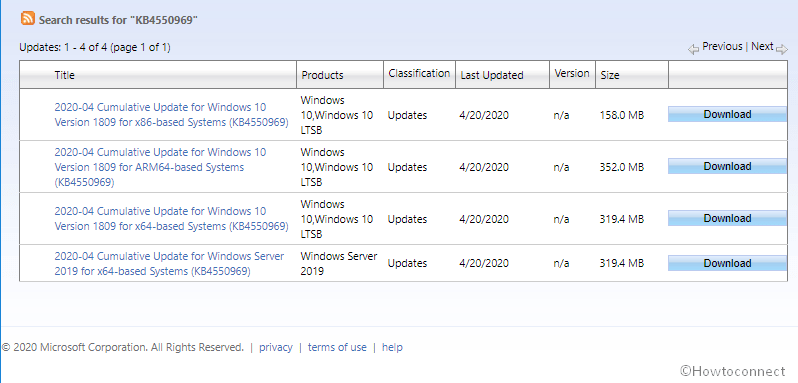Click the Updates classification in the x86 row

407,115
